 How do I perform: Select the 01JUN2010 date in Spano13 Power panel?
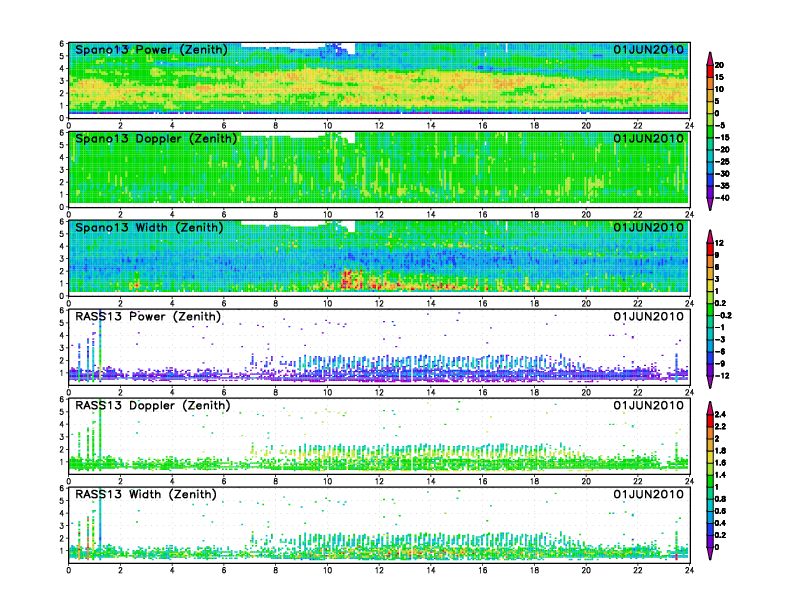click(x=649, y=49)
